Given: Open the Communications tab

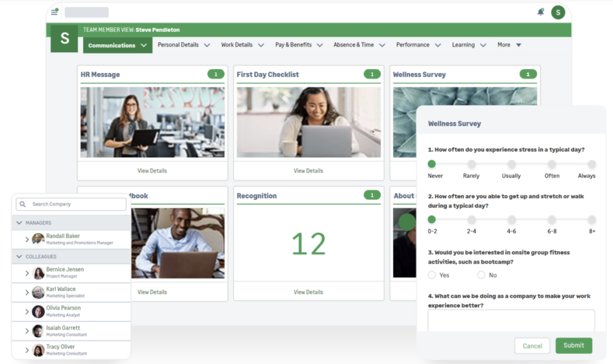Looking at the screenshot, I should pyautogui.click(x=118, y=45).
